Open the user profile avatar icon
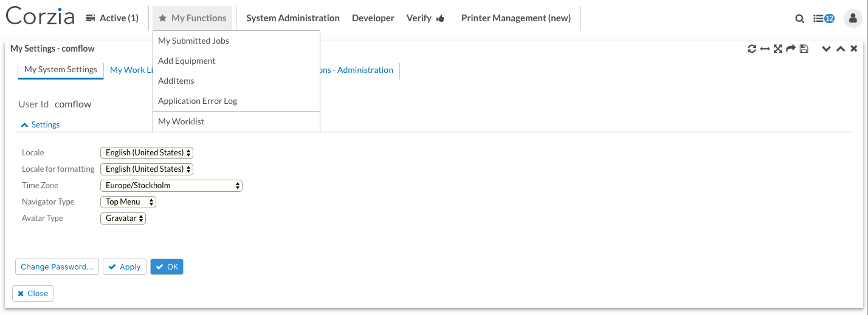Screen dimensions: 868x315 tap(853, 19)
